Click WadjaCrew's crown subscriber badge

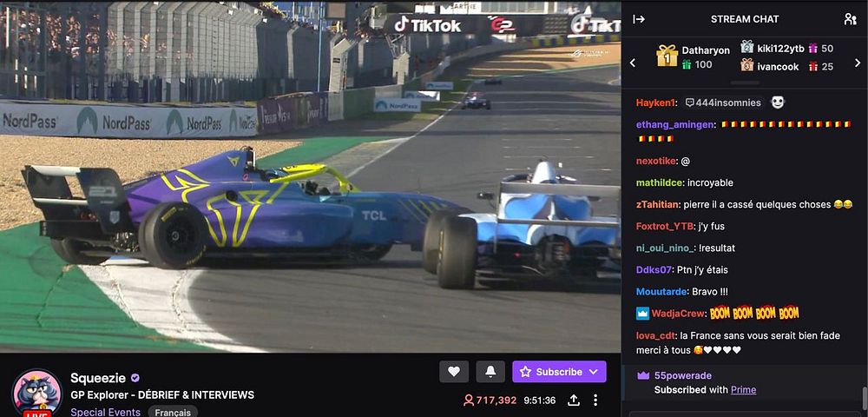click(x=642, y=314)
